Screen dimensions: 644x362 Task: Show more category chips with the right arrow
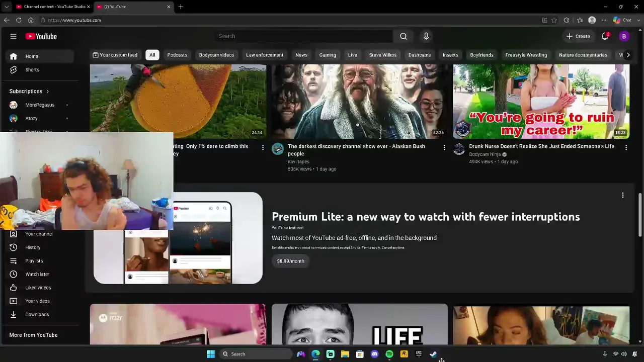(x=628, y=55)
